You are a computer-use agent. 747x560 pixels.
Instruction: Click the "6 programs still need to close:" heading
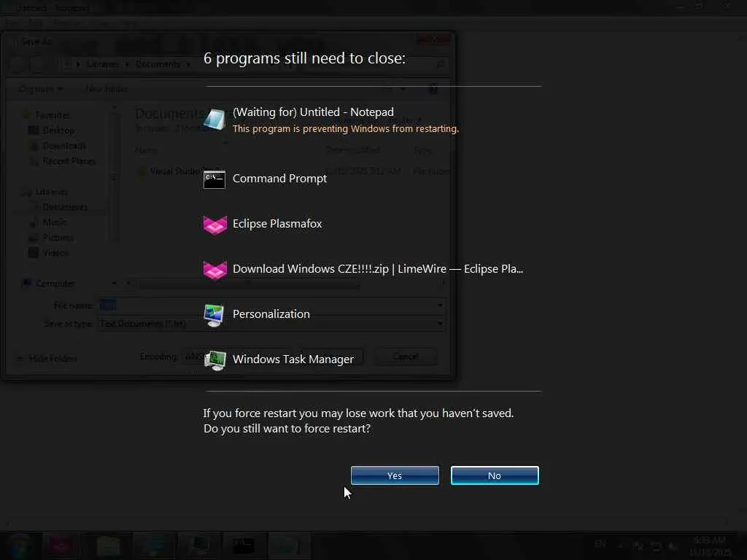[x=304, y=58]
